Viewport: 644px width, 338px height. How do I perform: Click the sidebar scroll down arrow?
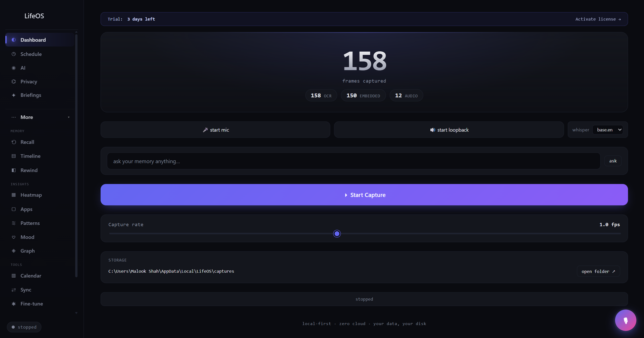(76, 313)
